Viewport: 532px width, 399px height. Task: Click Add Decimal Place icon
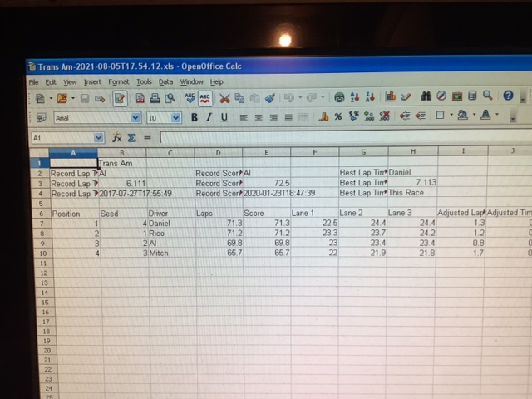pyautogui.click(x=369, y=116)
